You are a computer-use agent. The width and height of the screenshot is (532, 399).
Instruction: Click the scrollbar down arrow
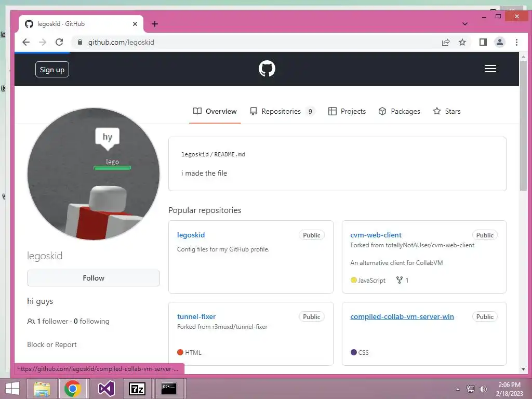pyautogui.click(x=523, y=369)
